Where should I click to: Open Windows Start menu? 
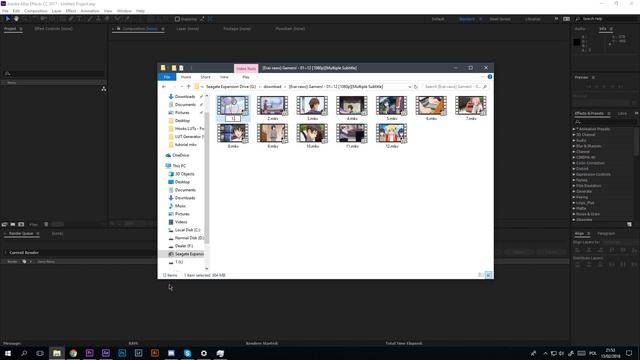click(x=8, y=353)
